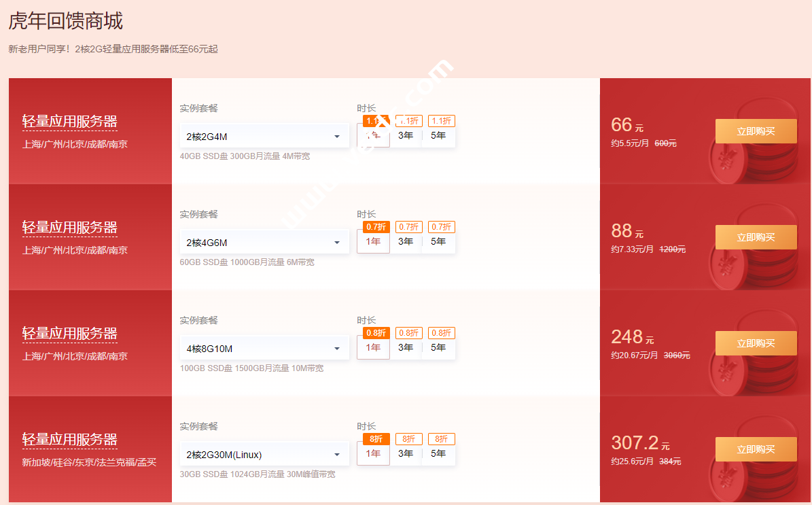Viewport: 812px width, 505px height.
Task: Select 5年 duration for the 2核2G4M server
Action: [x=438, y=135]
